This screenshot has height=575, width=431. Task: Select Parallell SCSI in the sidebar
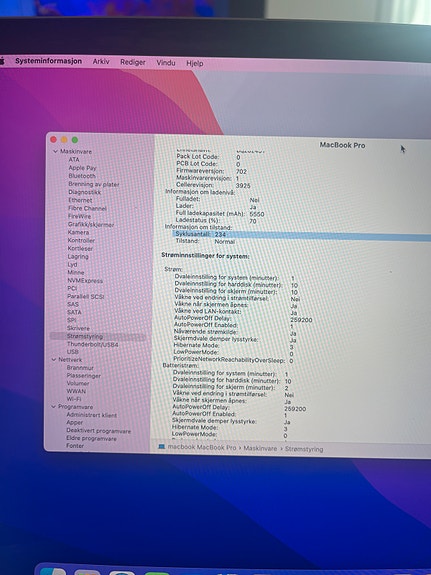(x=85, y=296)
